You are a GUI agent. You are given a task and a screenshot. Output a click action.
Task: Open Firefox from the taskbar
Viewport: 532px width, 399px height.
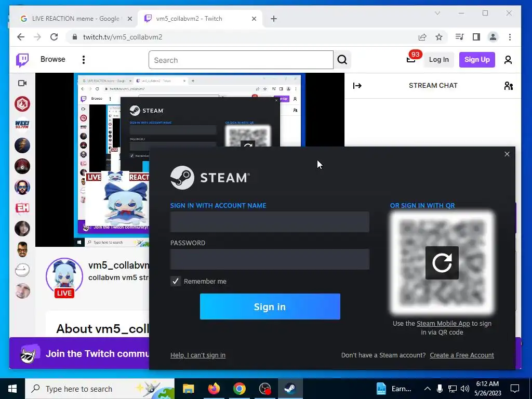point(214,389)
